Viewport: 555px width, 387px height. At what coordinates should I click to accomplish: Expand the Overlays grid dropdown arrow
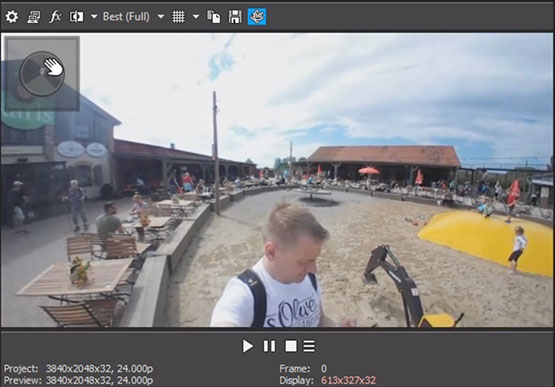point(196,17)
